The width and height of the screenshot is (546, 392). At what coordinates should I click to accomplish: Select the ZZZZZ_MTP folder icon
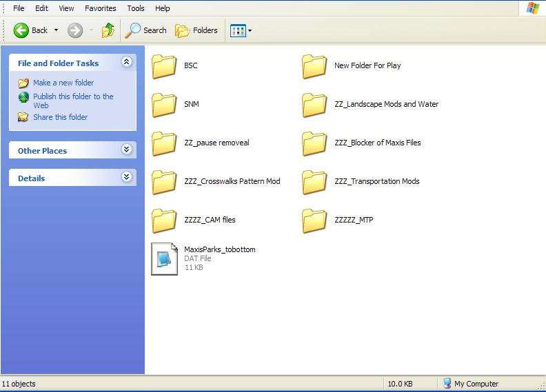pyautogui.click(x=314, y=220)
